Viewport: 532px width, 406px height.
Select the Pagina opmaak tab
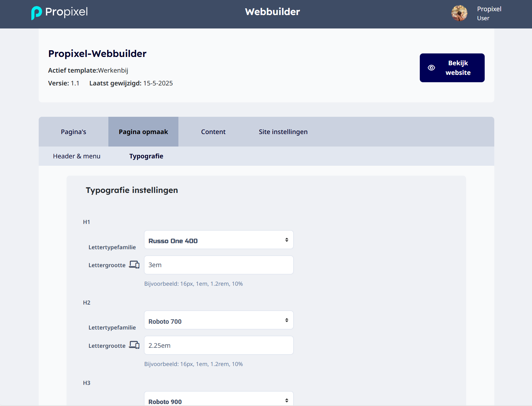click(143, 132)
